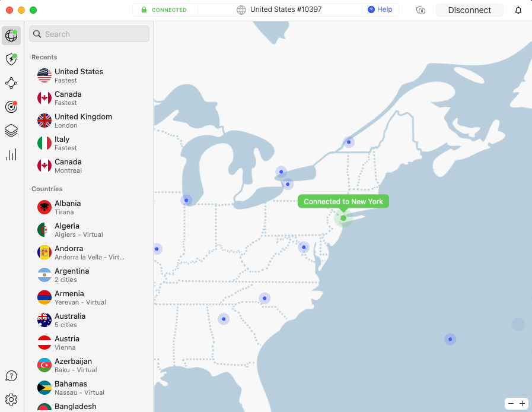
Task: Open the Meshnet nodes icon
Action: tap(11, 83)
